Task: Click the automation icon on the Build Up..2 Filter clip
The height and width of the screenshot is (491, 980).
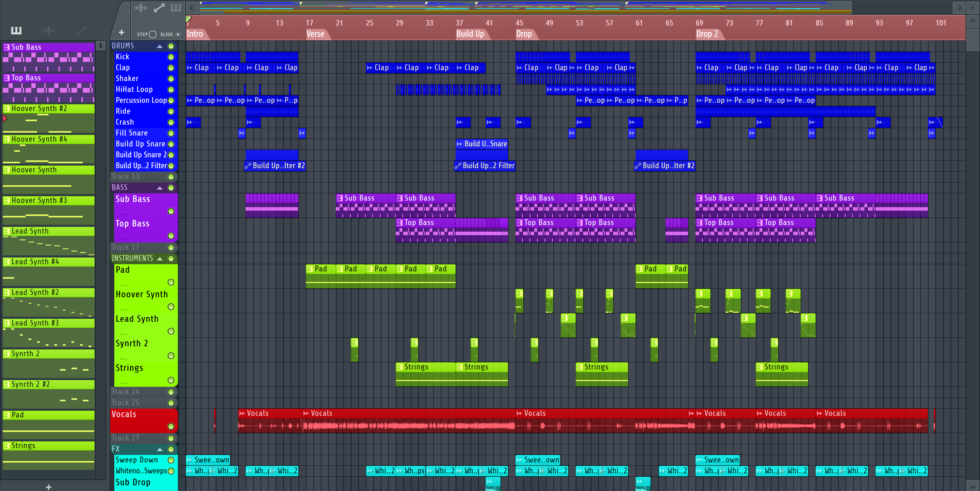Action: [458, 166]
